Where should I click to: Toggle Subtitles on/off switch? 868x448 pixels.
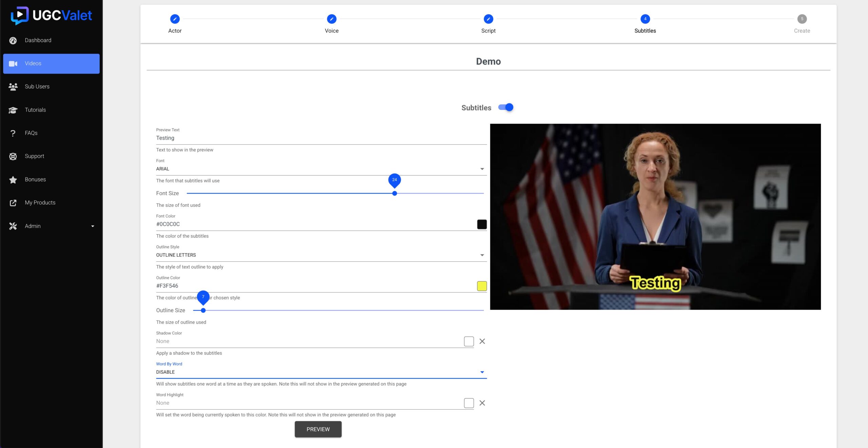[506, 108]
